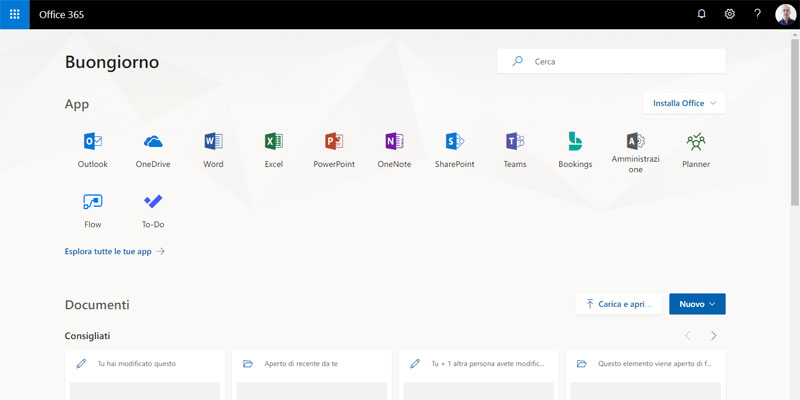Image resolution: width=800 pixels, height=400 pixels.
Task: Open the 'Aperto di recente da te' document thumbnail
Action: pyautogui.click(x=312, y=391)
